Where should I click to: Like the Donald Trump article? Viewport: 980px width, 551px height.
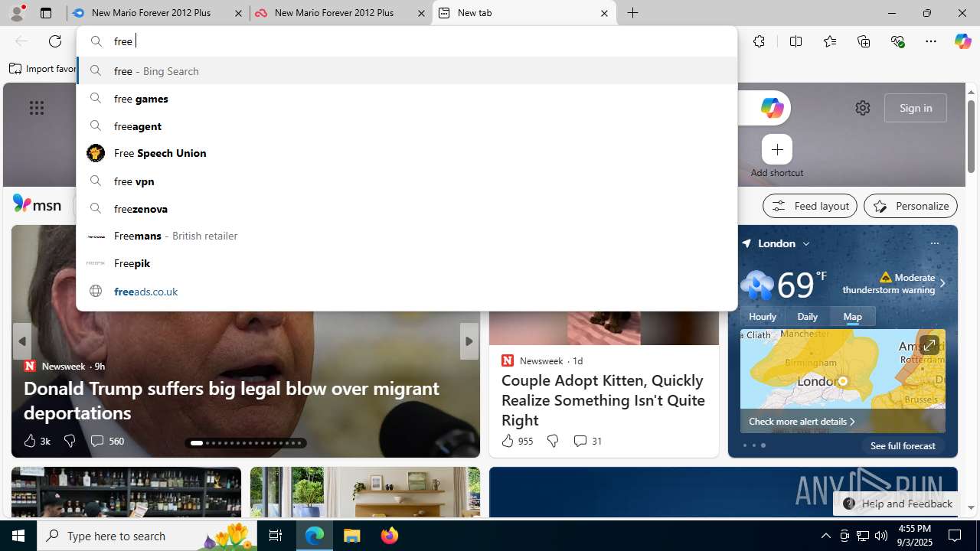click(x=36, y=441)
